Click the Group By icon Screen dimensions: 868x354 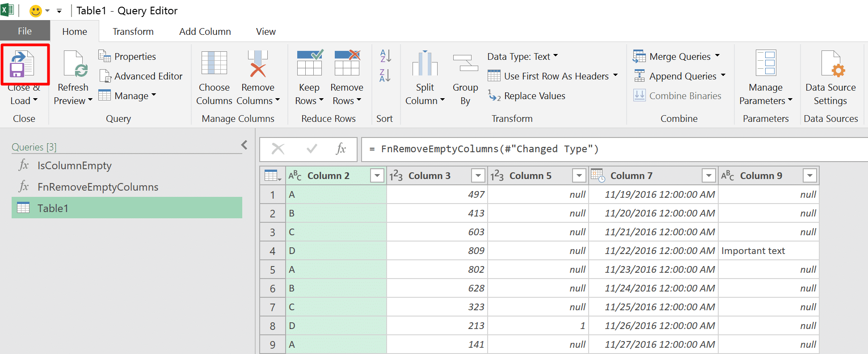tap(465, 63)
